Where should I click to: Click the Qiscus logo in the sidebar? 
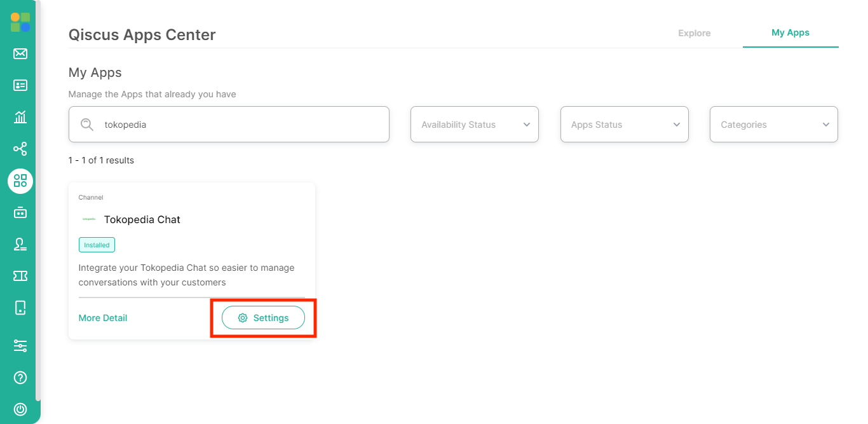point(20,22)
